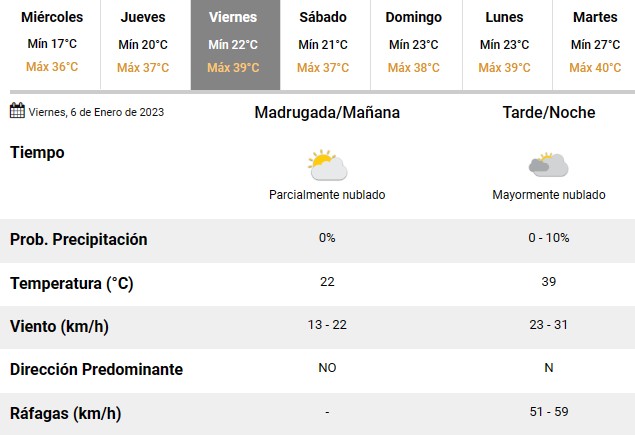This screenshot has height=435, width=635.
Task: Click the Madrugada/Mañana column header
Action: tap(327, 113)
